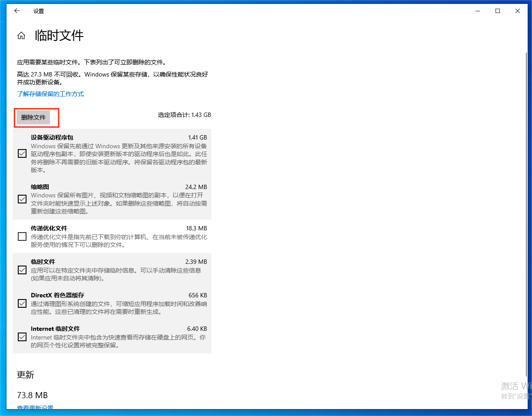
Task: Click the Home icon beside 临时文件 title
Action: (21, 36)
